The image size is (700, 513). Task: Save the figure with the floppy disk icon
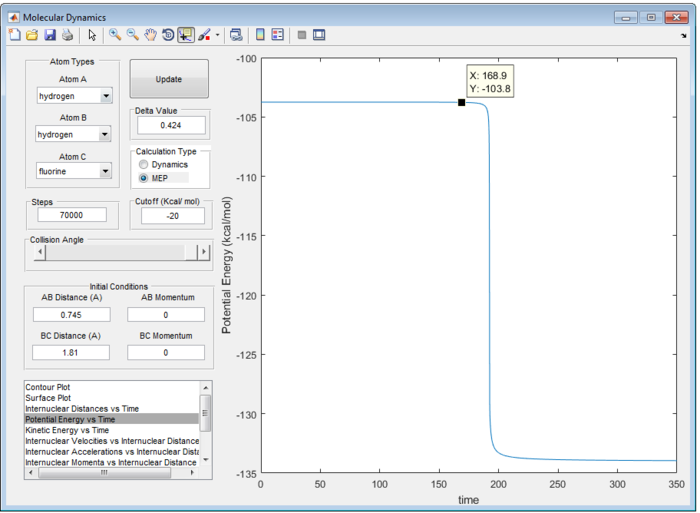click(50, 35)
